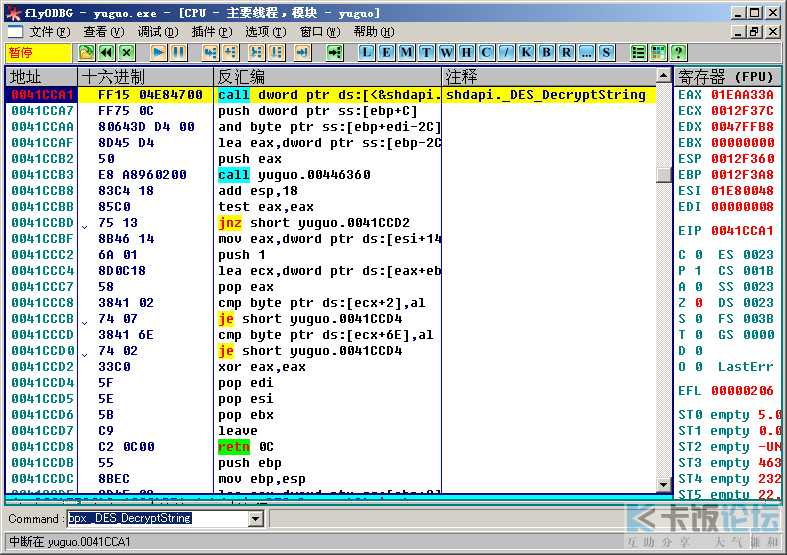Click in the Command input field

[158, 518]
